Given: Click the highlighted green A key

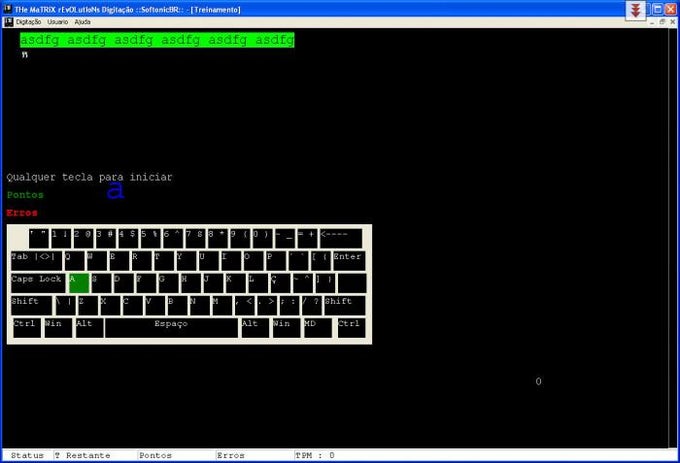Looking at the screenshot, I should [79, 283].
